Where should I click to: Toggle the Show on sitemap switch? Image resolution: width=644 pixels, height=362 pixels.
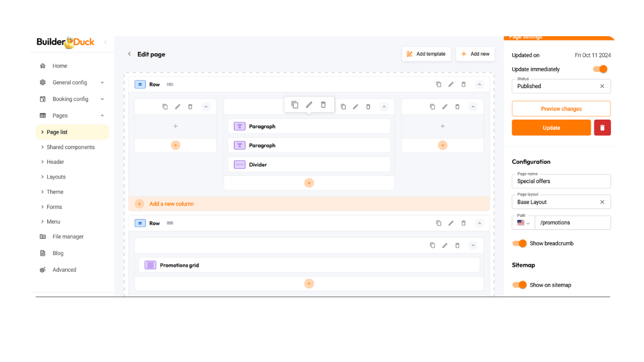point(519,285)
